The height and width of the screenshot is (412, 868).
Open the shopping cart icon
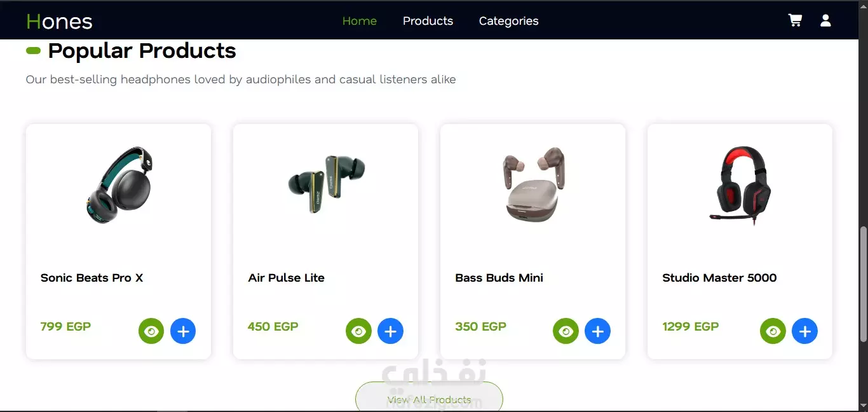point(795,20)
